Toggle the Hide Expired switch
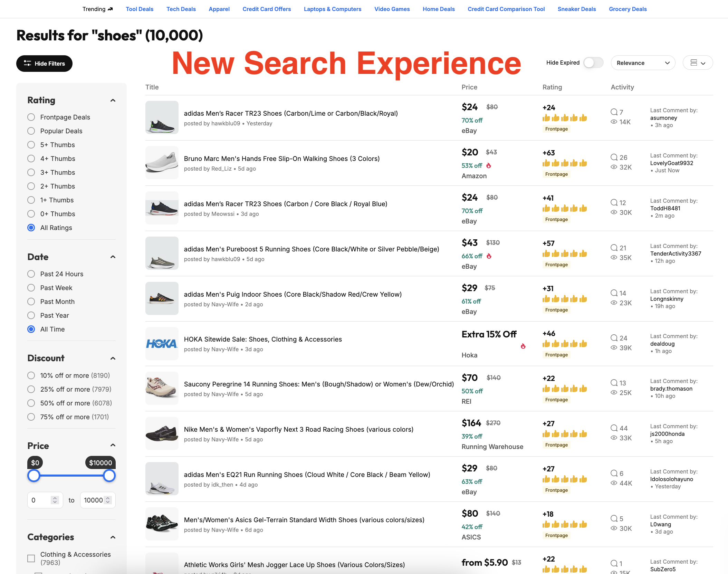Image resolution: width=728 pixels, height=574 pixels. coord(593,63)
